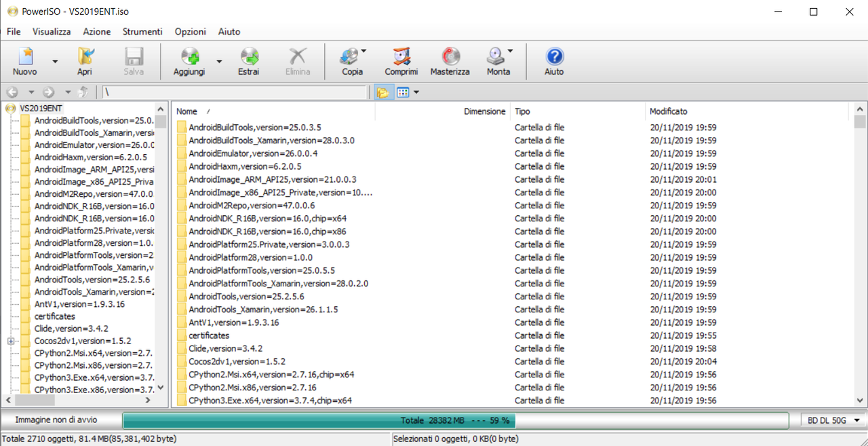This screenshot has width=868, height=446.
Task: Click the path address field
Action: coord(235,92)
